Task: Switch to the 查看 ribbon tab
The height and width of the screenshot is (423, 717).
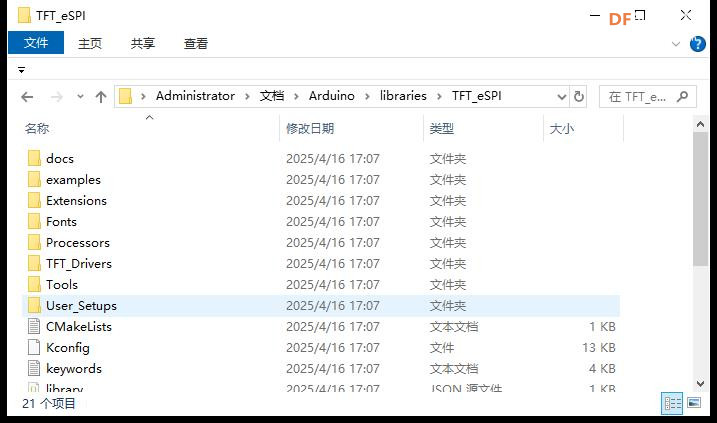Action: [196, 43]
